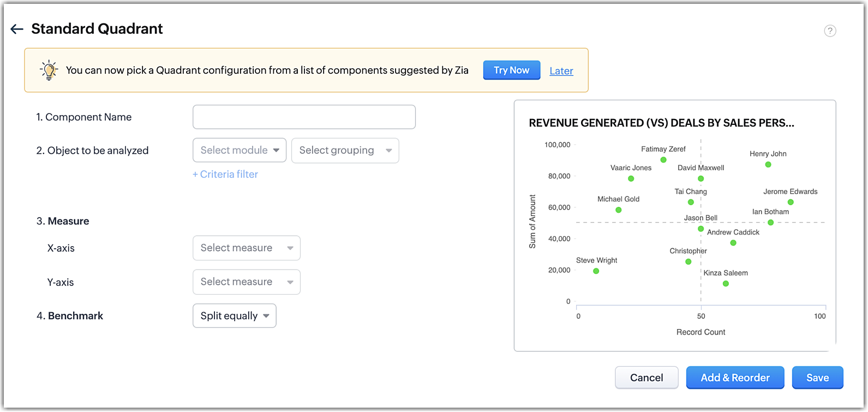Open the Select module dropdown
This screenshot has height=412, width=868.
pos(240,151)
